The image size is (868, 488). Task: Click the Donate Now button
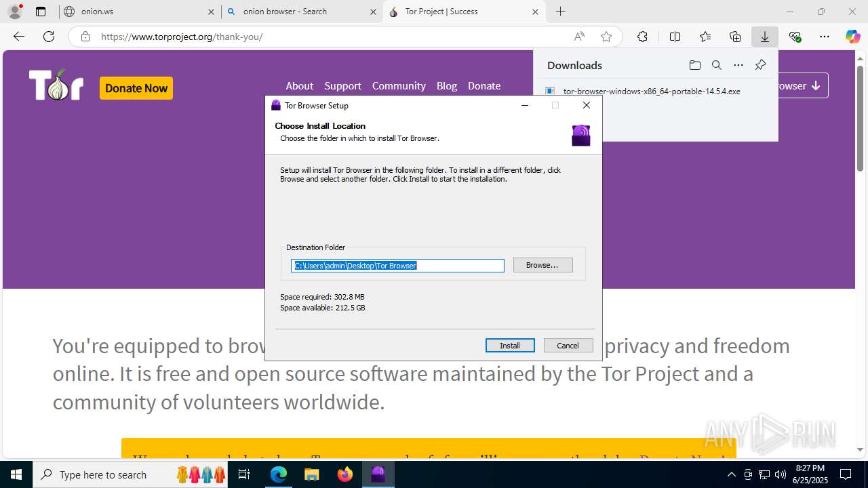tap(136, 88)
